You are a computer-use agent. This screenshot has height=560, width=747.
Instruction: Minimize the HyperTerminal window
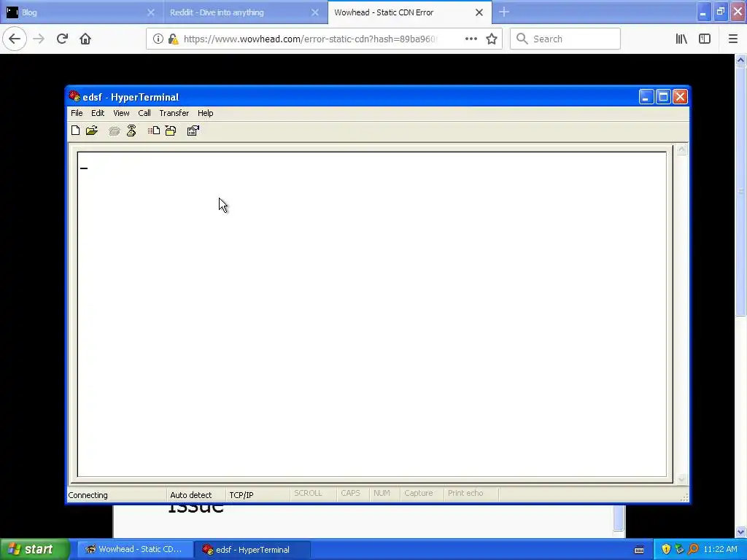click(x=646, y=97)
